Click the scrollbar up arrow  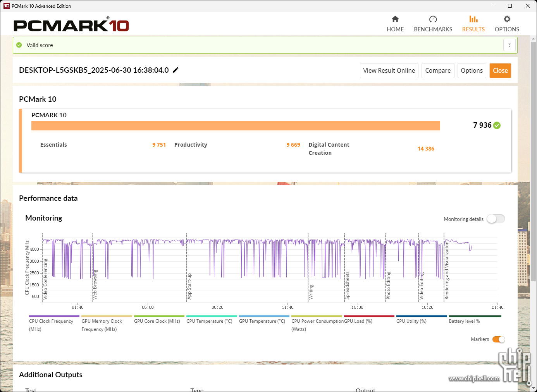(x=534, y=39)
